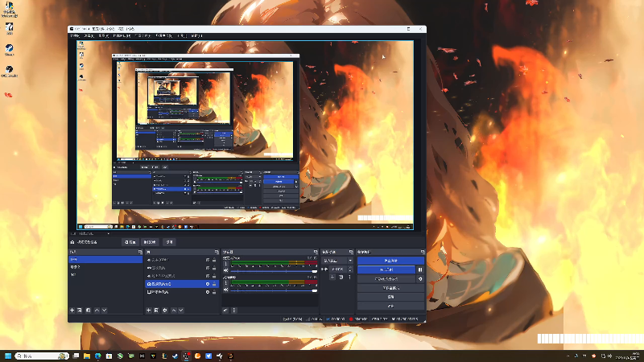Screen dimensions: 644x362
Task: Remove the selected scene using trash icon
Action: pyautogui.click(x=80, y=311)
